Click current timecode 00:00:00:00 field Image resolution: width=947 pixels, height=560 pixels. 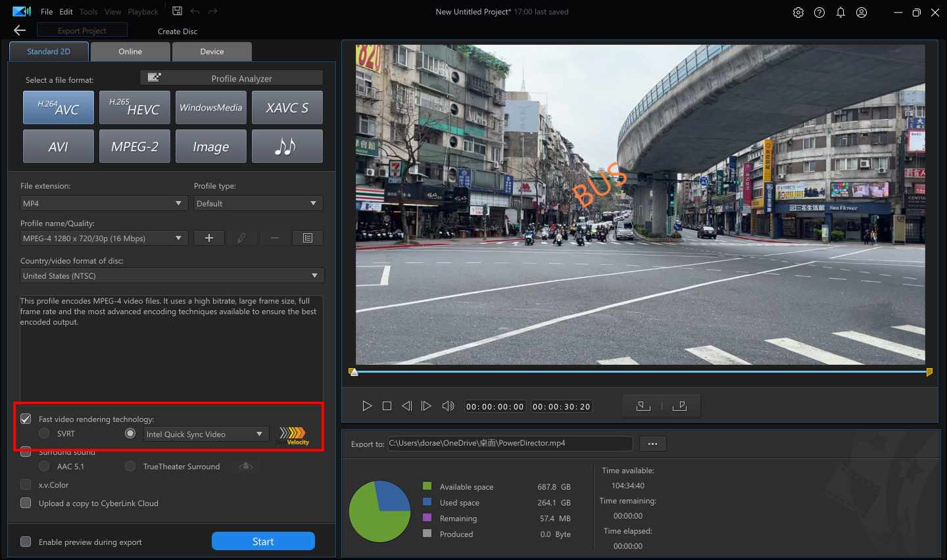(495, 406)
